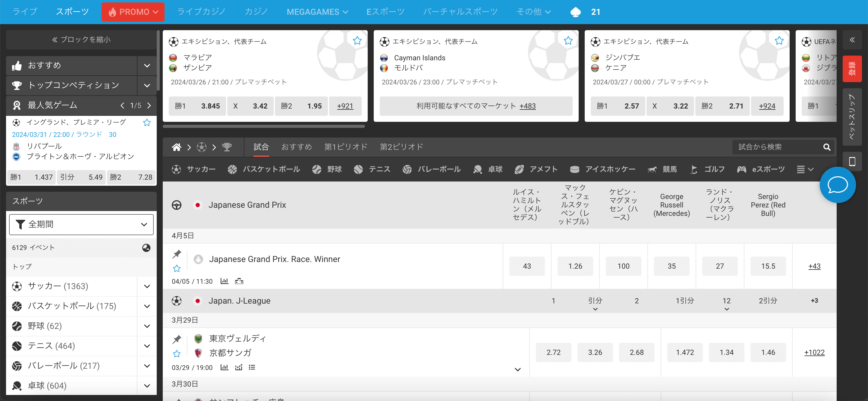868x401 pixels.
Task: Go to next 最人気ゲーム page
Action: click(x=149, y=106)
